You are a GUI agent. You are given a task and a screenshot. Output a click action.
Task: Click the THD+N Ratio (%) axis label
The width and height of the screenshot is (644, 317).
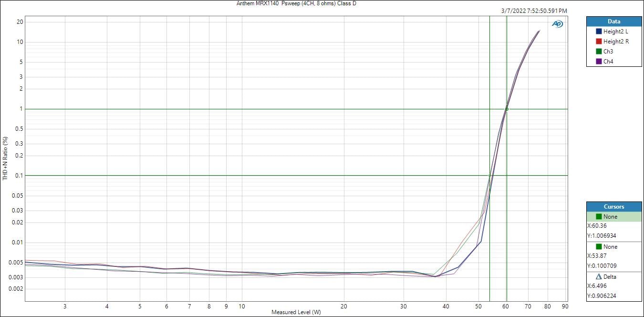5,158
